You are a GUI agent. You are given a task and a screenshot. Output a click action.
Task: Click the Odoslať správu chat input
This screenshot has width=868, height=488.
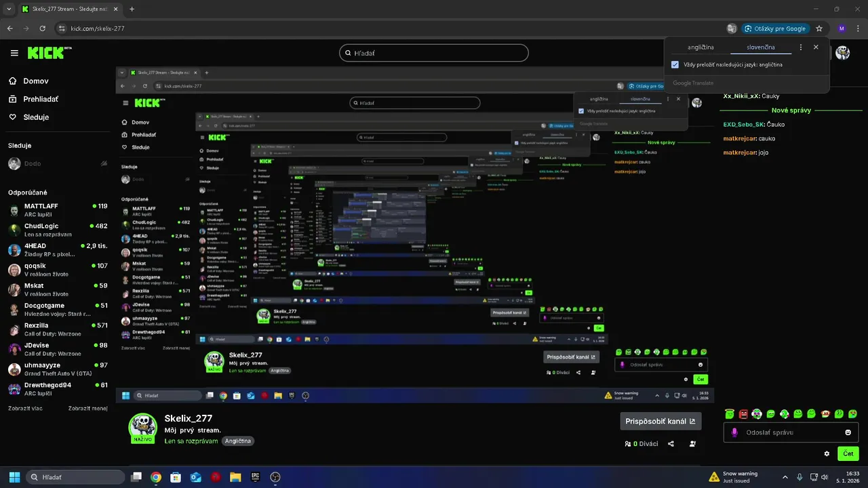[x=790, y=432]
